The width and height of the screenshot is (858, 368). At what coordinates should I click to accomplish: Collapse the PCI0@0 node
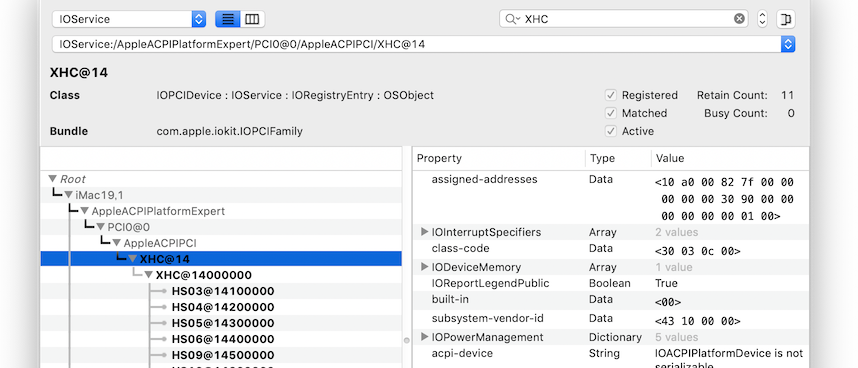coord(101,227)
